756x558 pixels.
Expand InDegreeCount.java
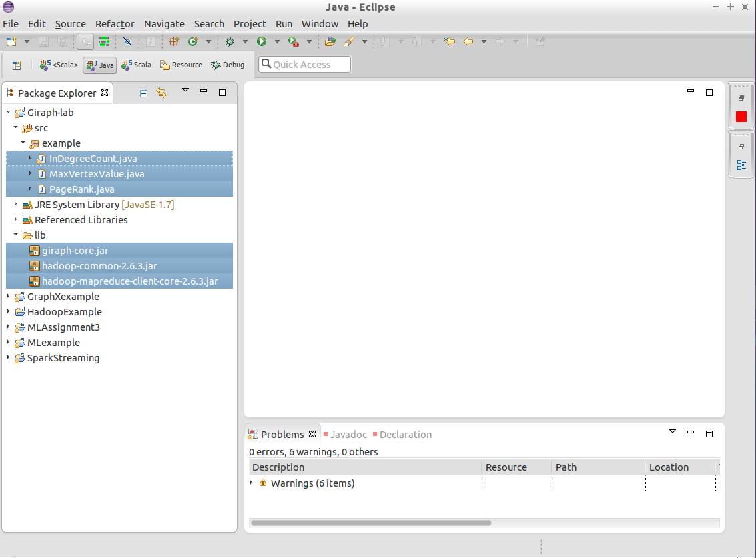coord(30,158)
